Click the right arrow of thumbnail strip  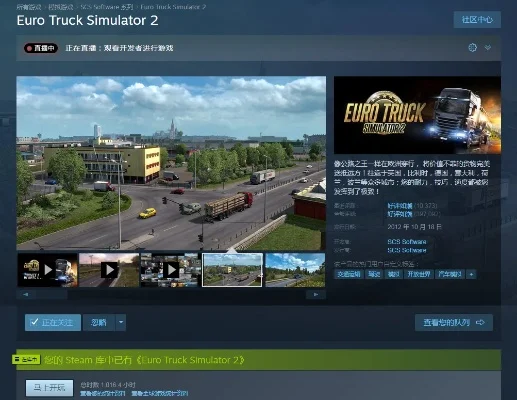316,294
